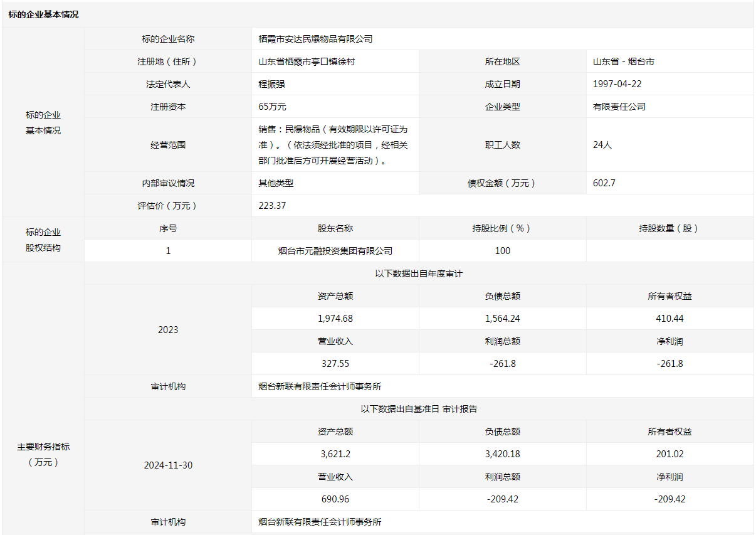Select the registered capital value 65万元

click(x=272, y=107)
